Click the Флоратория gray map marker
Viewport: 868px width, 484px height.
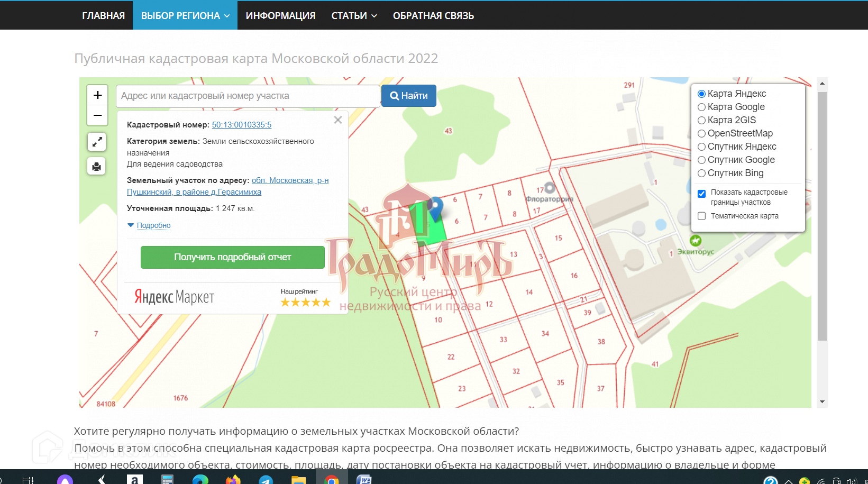coord(550,188)
